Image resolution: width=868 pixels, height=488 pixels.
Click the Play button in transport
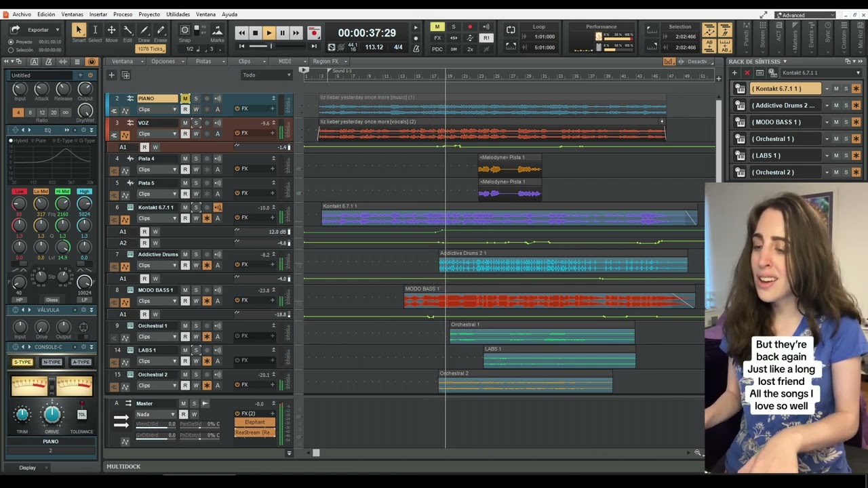(269, 33)
